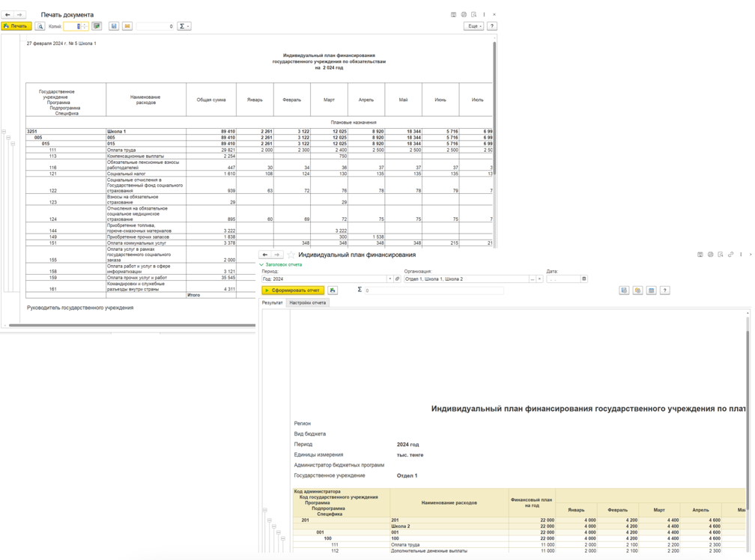Click the Дата input field
The image size is (755, 560).
click(x=563, y=279)
